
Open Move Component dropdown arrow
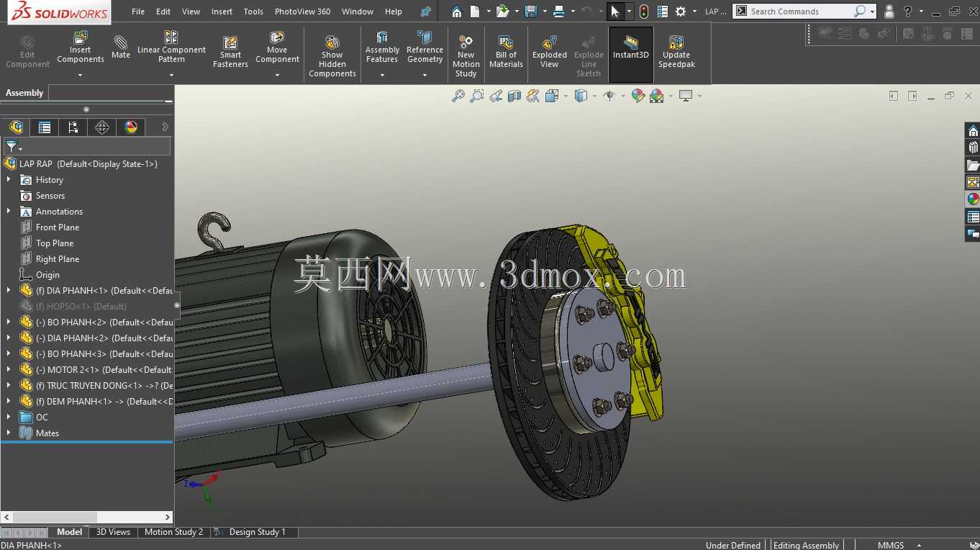tap(277, 75)
